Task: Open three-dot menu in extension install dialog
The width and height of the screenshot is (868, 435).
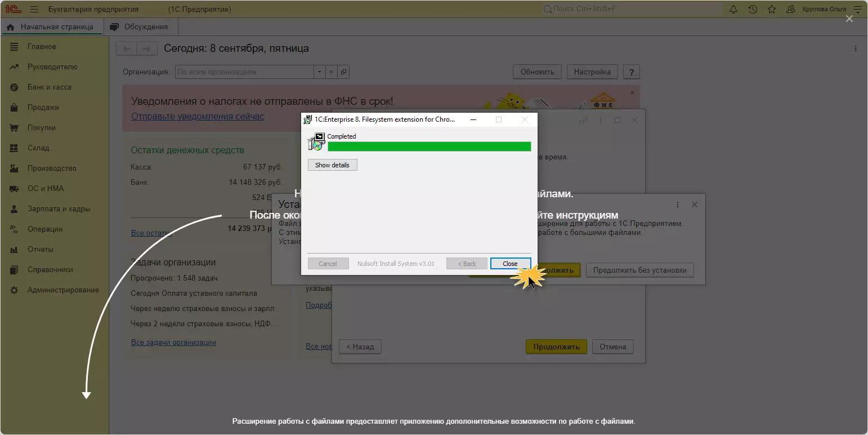Action: (x=678, y=205)
